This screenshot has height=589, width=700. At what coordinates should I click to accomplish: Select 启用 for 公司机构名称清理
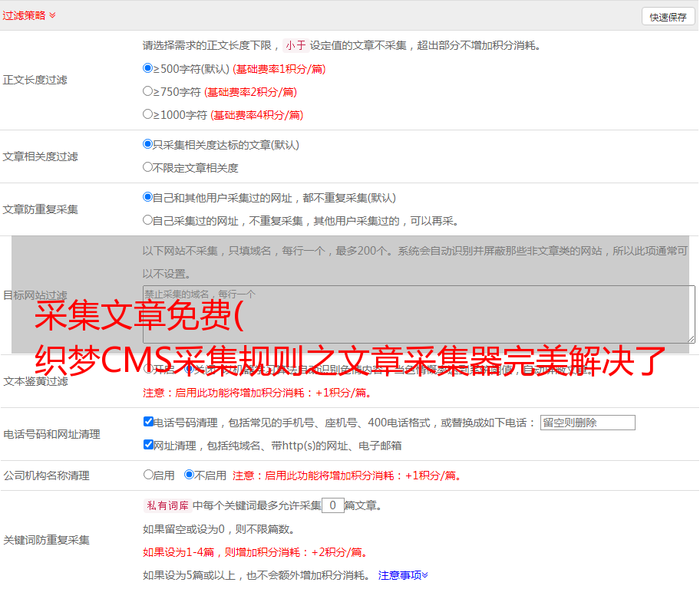[x=148, y=475]
